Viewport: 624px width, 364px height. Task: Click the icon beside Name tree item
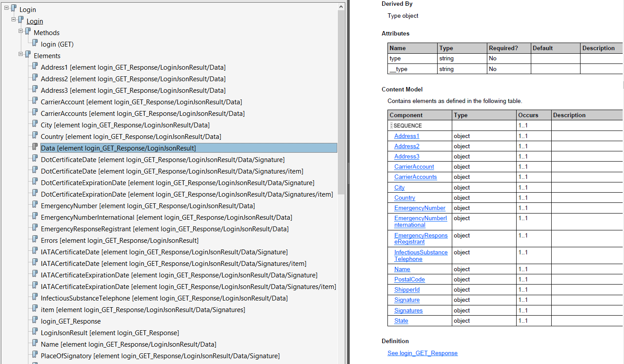click(x=35, y=343)
